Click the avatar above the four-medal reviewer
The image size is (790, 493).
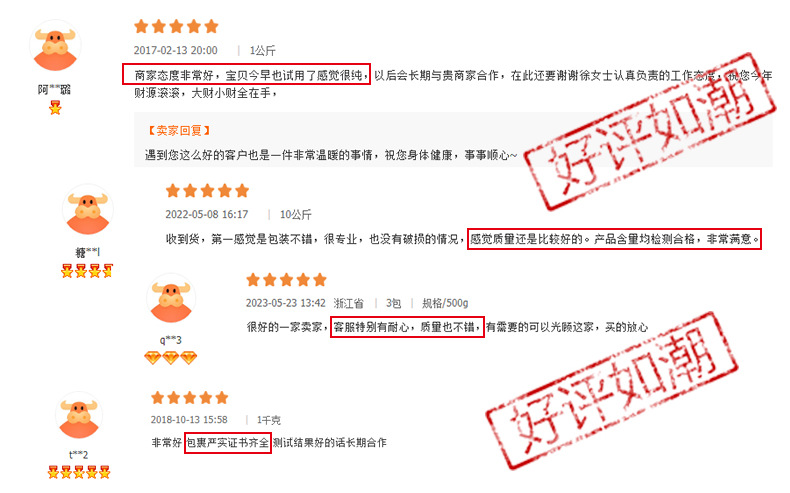(x=88, y=209)
